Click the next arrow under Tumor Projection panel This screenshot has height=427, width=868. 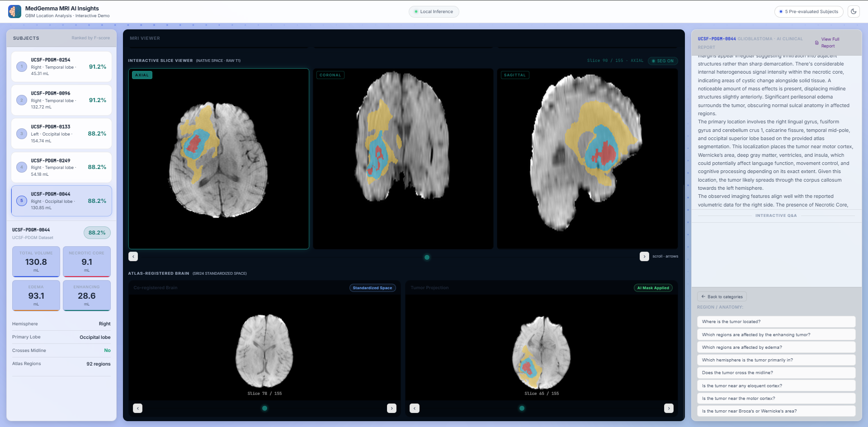tap(669, 408)
